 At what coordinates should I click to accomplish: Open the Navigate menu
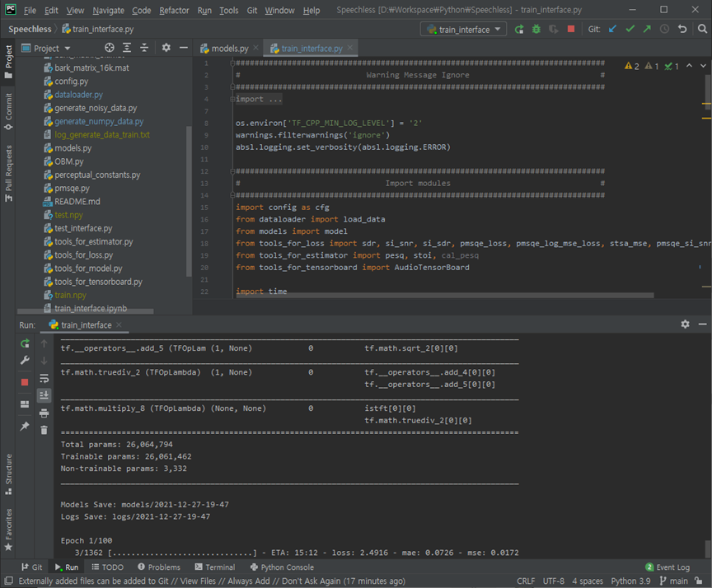(x=108, y=10)
